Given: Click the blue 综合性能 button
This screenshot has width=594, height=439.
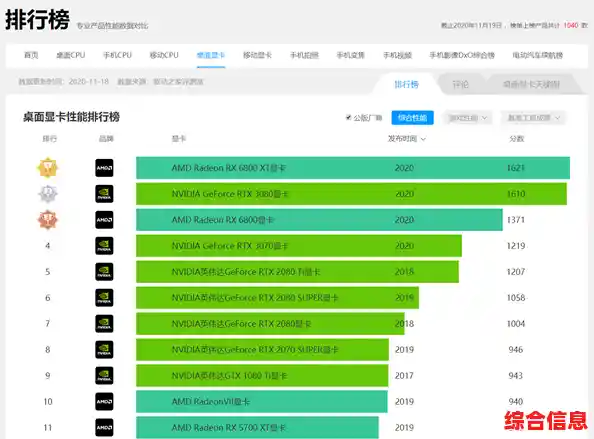Looking at the screenshot, I should 413,118.
